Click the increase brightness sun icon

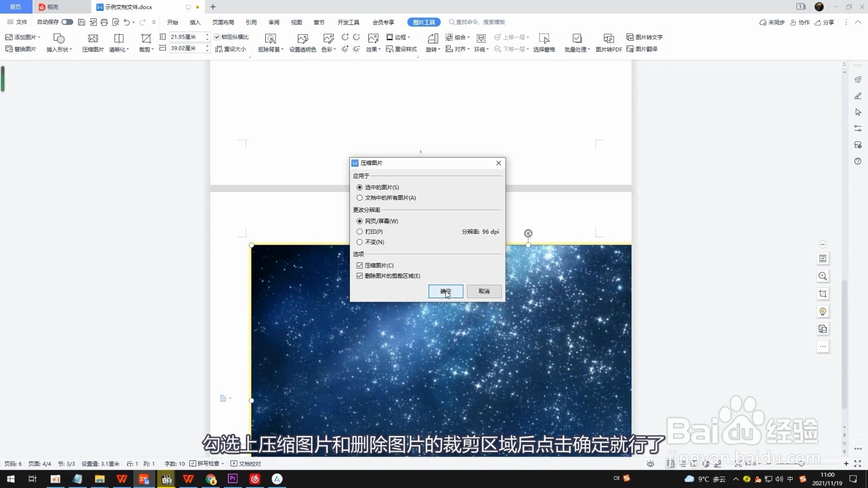tap(345, 49)
